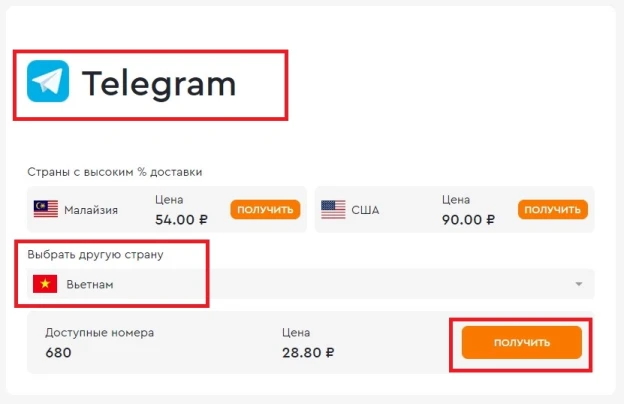Click the 90.00 ₽ USA price
Viewport: 624px width, 404px height.
coord(468,219)
